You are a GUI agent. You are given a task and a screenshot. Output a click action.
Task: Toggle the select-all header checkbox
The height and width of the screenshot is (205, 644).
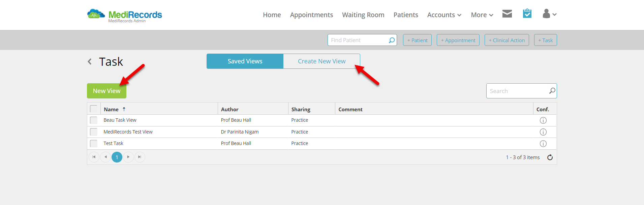pos(94,109)
